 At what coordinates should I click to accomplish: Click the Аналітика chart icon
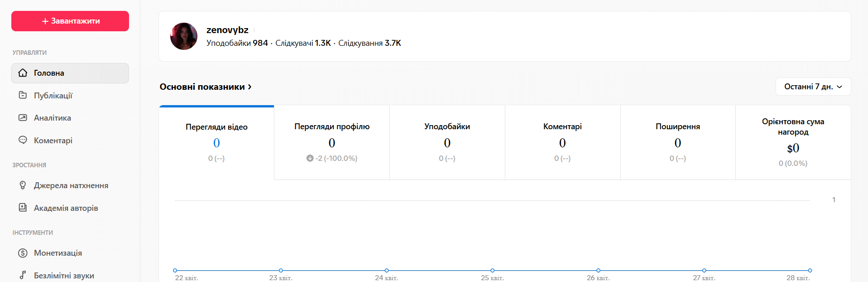23,118
